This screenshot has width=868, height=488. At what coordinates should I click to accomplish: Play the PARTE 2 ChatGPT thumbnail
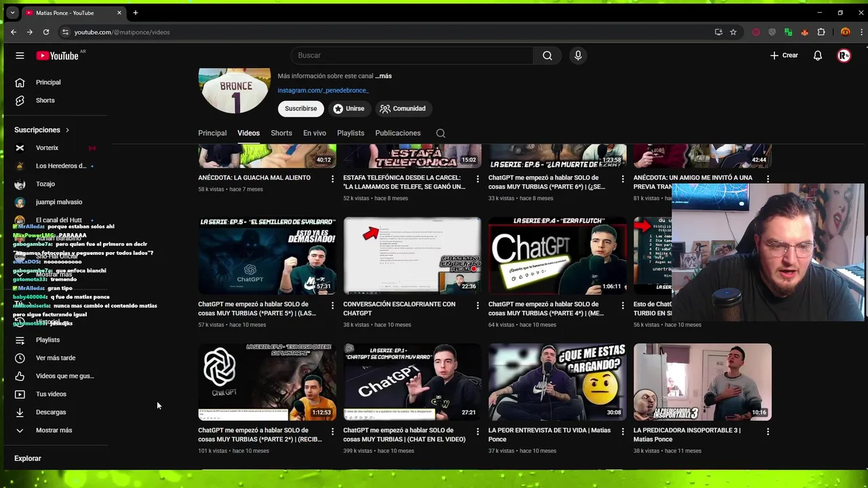pos(267,382)
